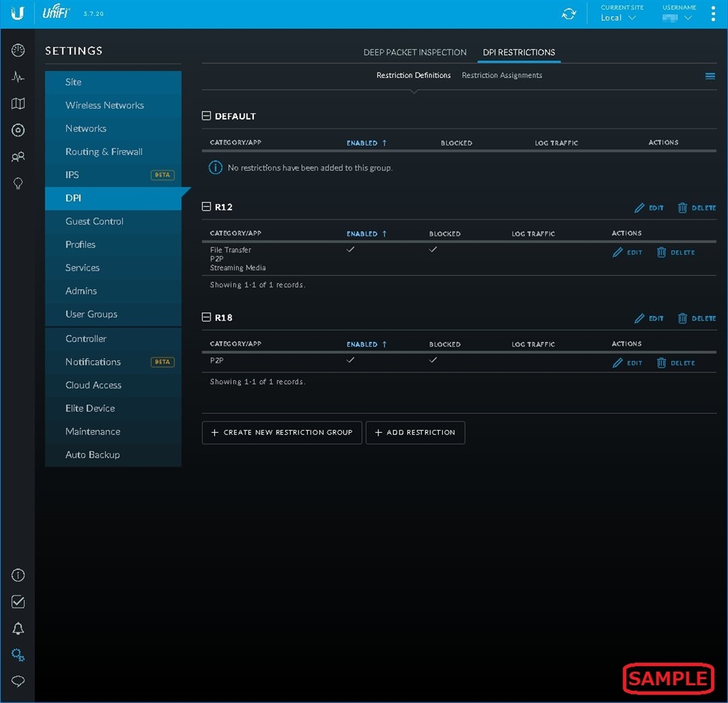Open the Clients people icon
This screenshot has height=703, width=728.
tap(18, 157)
